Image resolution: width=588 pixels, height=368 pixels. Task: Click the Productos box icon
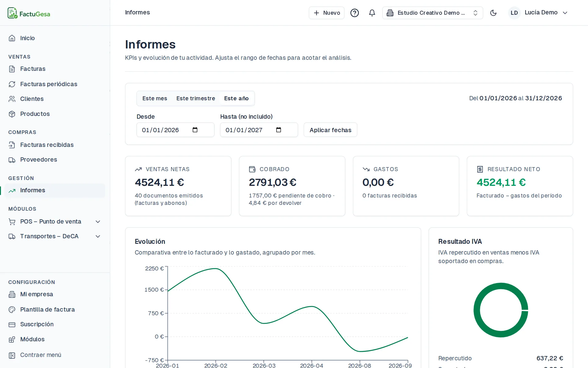(12, 114)
